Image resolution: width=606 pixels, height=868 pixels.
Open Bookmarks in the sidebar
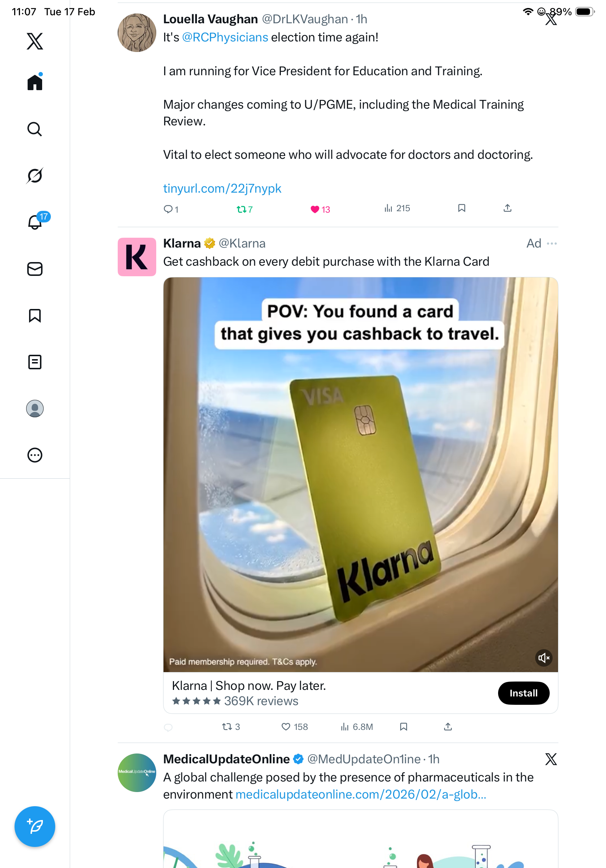point(35,315)
